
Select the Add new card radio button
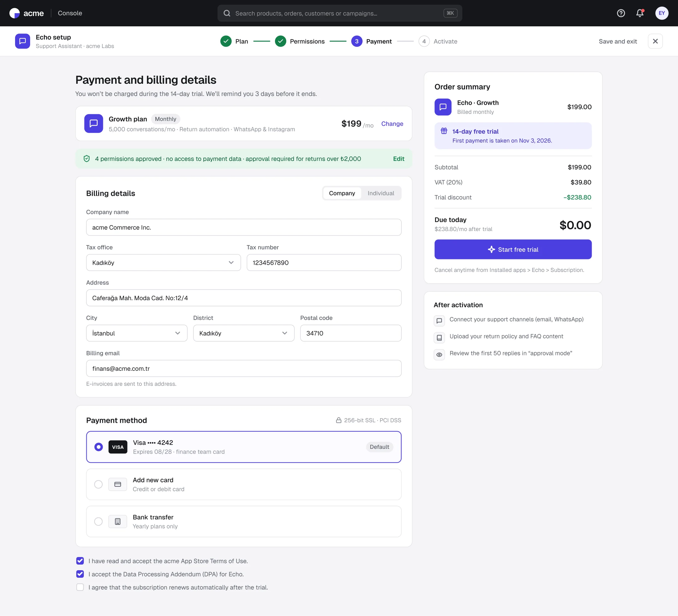99,484
